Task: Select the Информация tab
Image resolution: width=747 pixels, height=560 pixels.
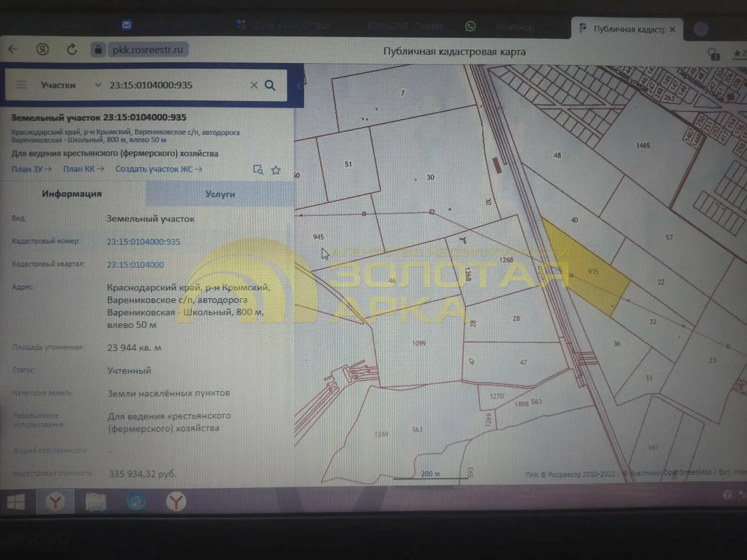Action: pyautogui.click(x=72, y=194)
